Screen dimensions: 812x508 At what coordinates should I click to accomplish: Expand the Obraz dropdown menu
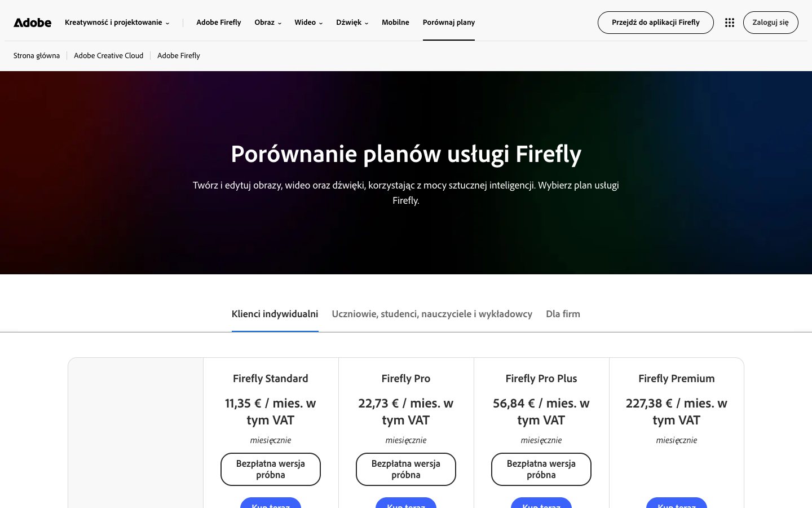(x=268, y=23)
